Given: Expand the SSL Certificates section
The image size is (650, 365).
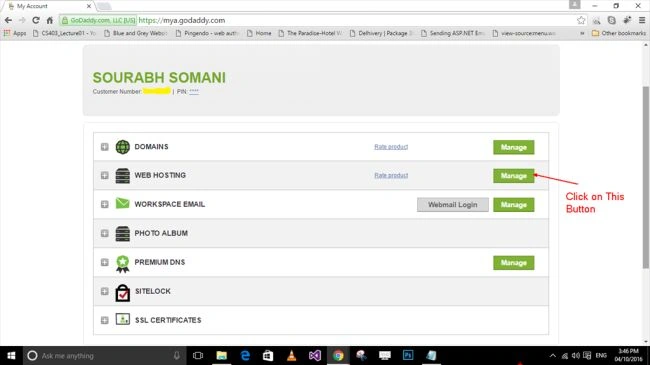Looking at the screenshot, I should click(x=104, y=320).
